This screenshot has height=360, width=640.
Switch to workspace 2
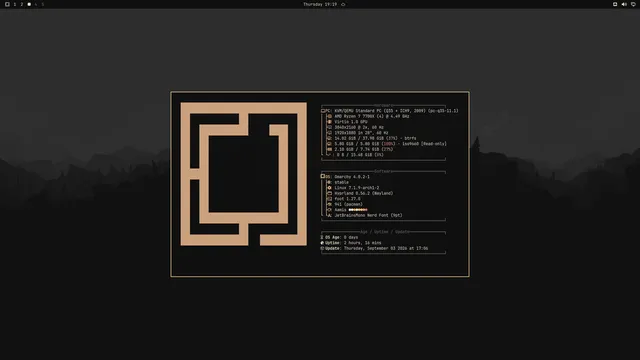click(x=22, y=4)
